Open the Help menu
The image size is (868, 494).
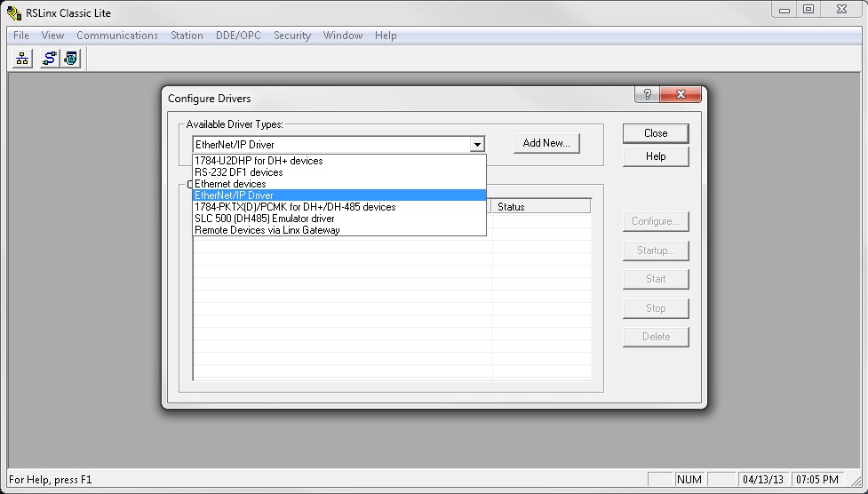coord(386,36)
